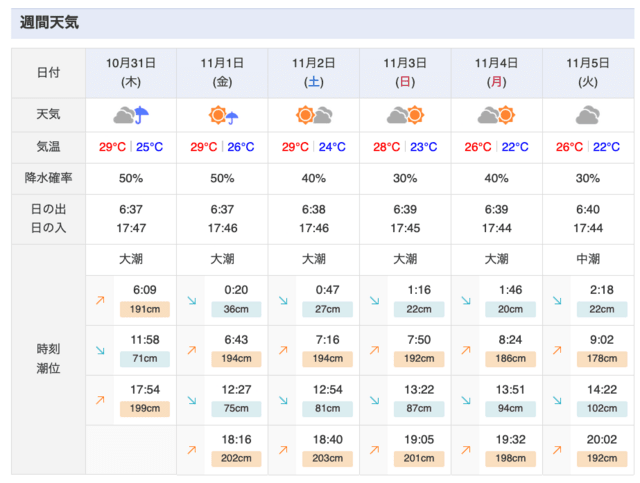Select the 10月31日 (木) date header
The height and width of the screenshot is (483, 640).
[131, 73]
